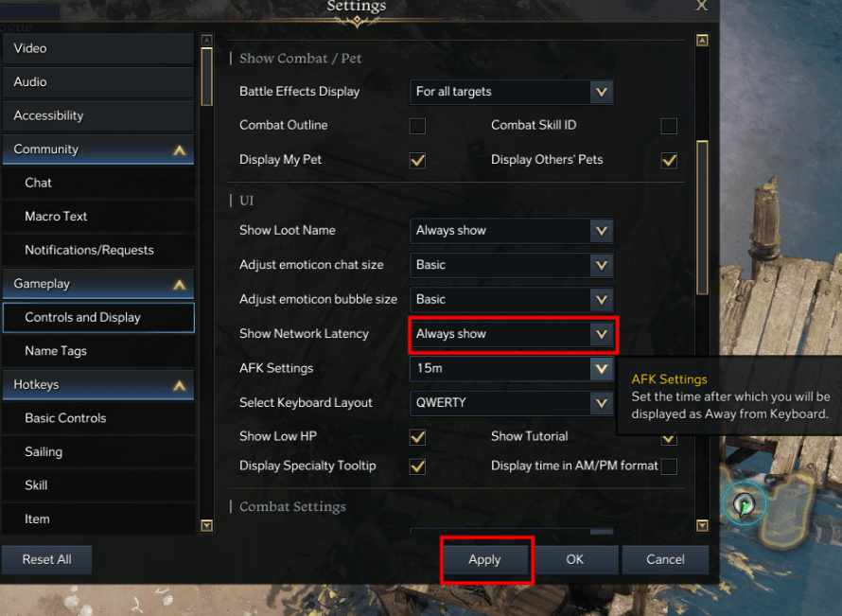This screenshot has width=842, height=616.
Task: Collapse the Gameplay category arrow
Action: [x=179, y=284]
